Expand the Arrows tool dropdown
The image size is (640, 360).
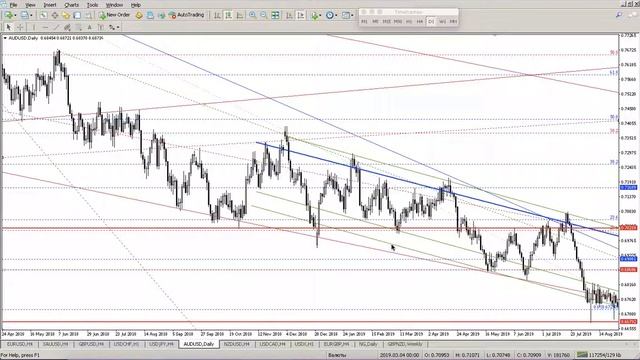[118, 27]
